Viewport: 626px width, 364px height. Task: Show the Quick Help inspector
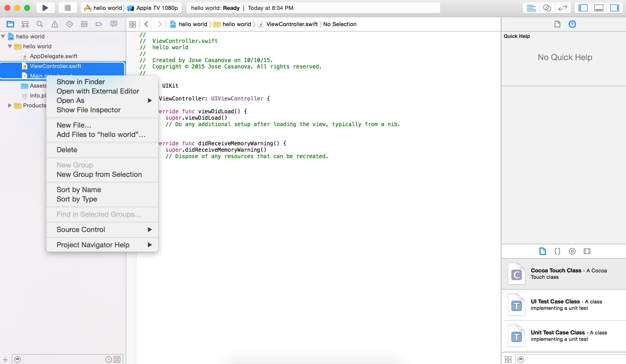[572, 24]
